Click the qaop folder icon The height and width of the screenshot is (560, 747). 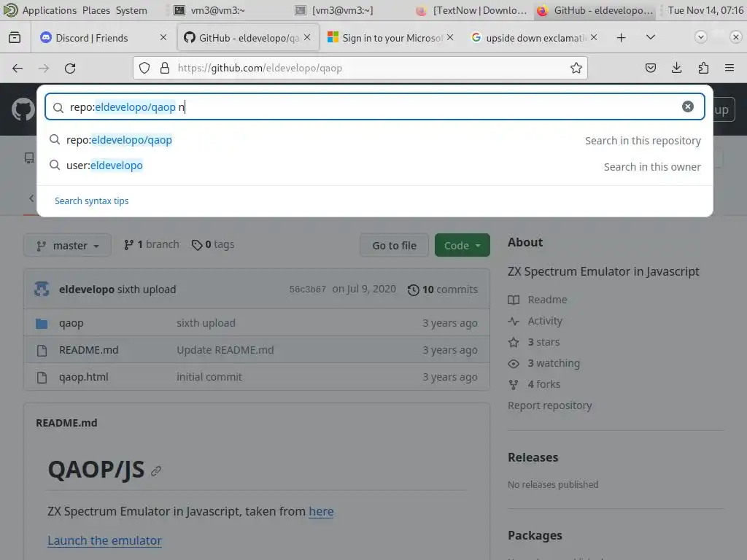[42, 324]
